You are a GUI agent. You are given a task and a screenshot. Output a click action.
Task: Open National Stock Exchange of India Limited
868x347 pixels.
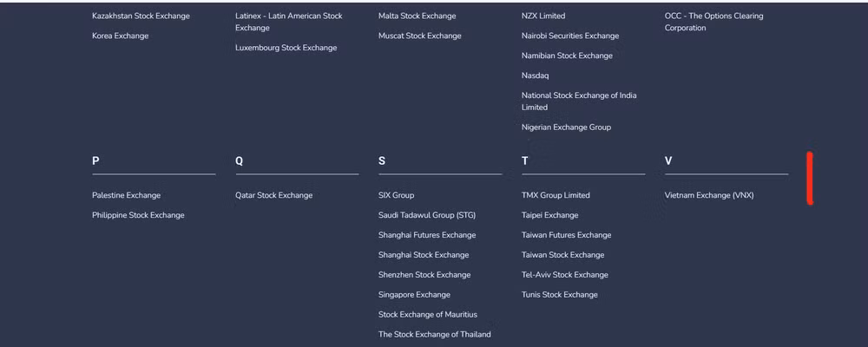[579, 101]
